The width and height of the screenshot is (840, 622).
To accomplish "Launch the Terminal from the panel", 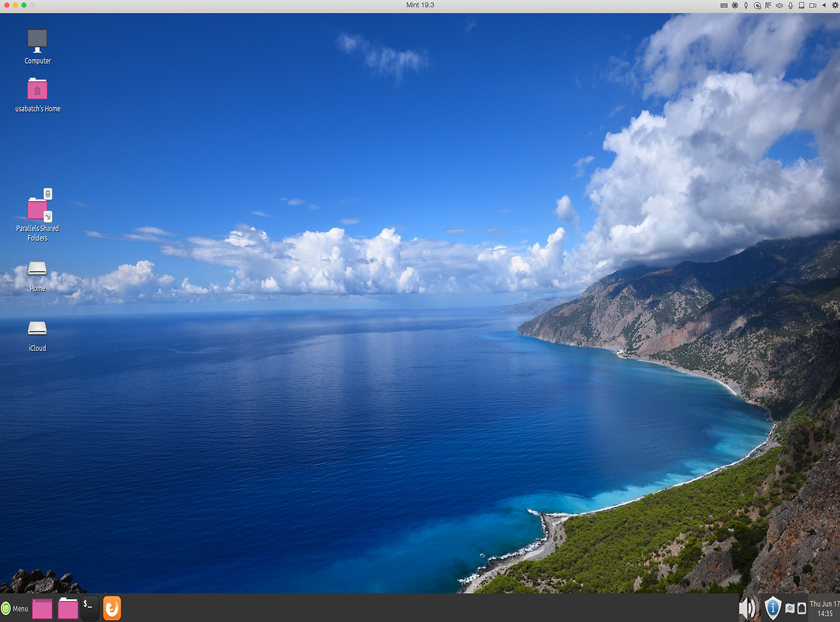I will (90, 608).
